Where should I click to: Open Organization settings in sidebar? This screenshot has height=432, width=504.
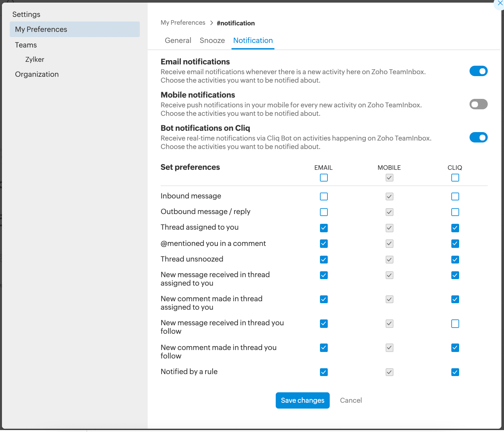37,74
